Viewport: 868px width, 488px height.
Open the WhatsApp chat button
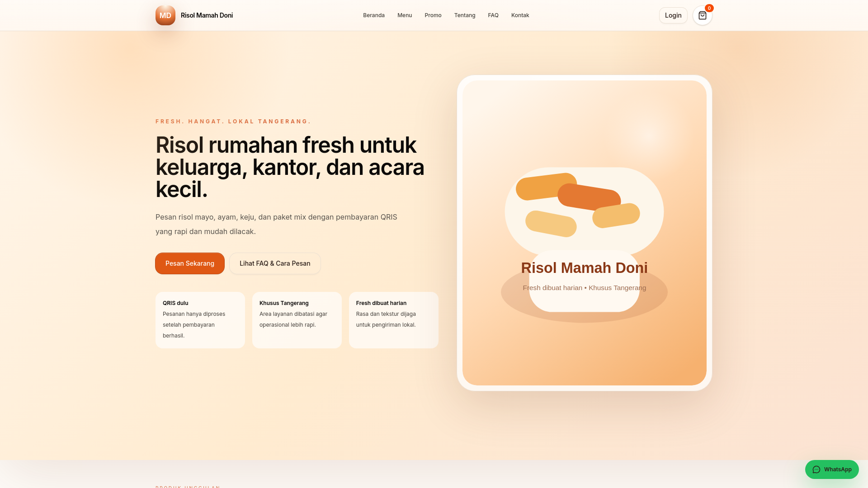coord(832,469)
